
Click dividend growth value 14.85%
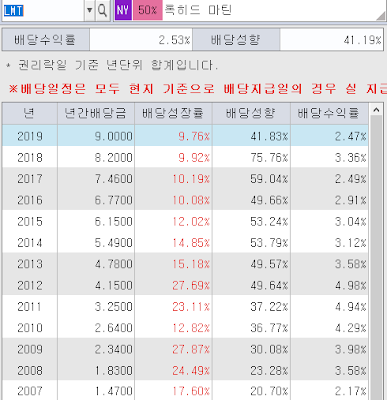coord(191,243)
